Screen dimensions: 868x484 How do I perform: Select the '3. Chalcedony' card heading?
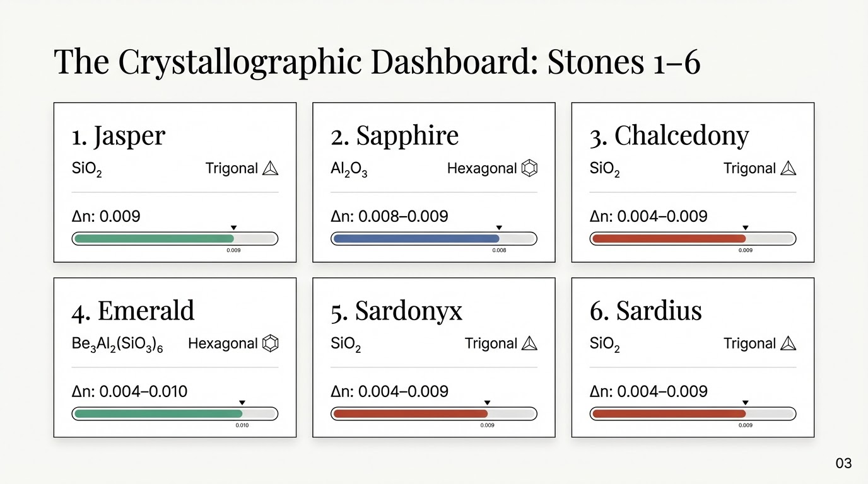click(x=669, y=136)
